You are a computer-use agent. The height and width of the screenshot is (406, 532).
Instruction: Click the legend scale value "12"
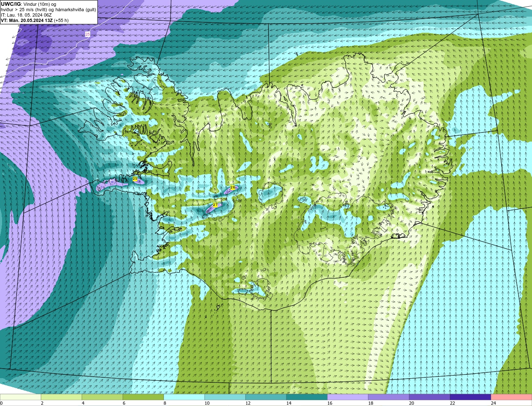pyautogui.click(x=248, y=403)
